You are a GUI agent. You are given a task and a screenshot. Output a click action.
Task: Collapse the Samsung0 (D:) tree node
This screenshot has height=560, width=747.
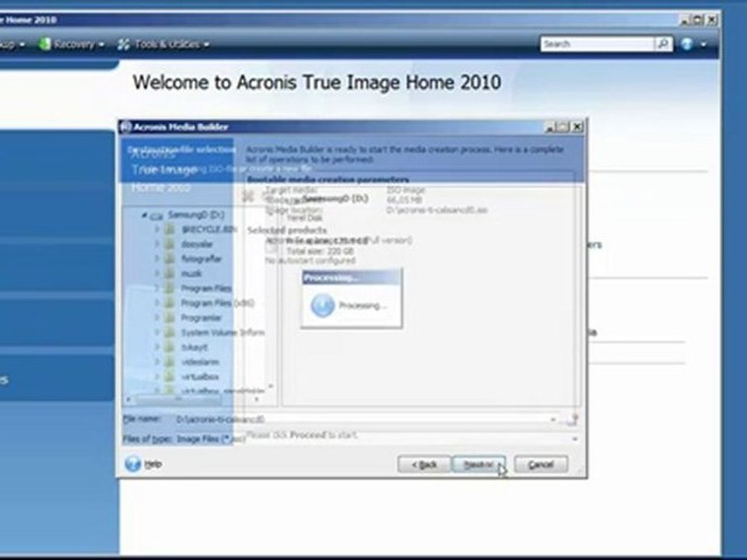point(145,215)
